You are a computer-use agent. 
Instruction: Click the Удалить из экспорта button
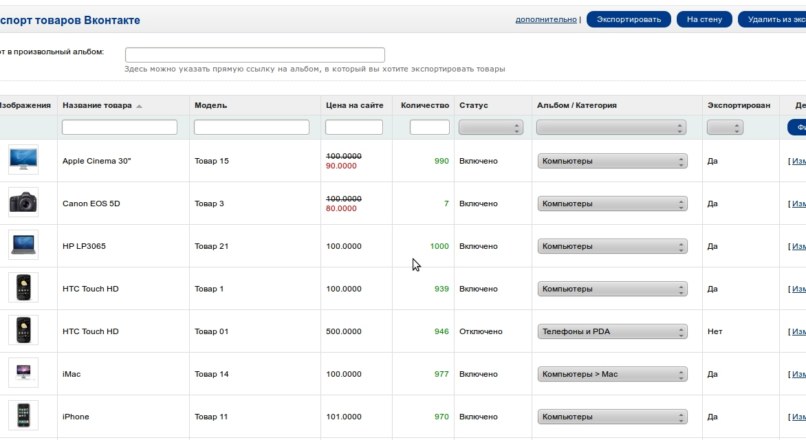tap(772, 19)
